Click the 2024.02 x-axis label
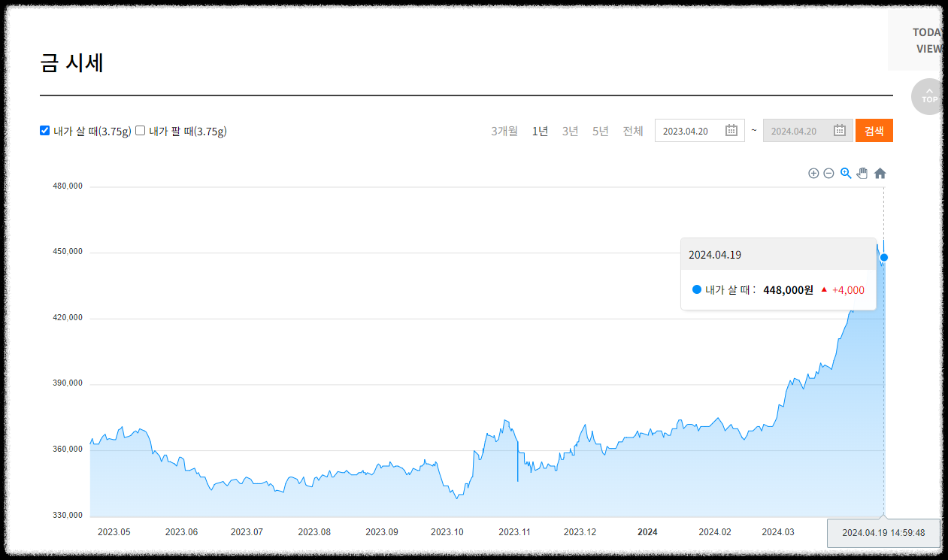Image resolution: width=948 pixels, height=560 pixels. pyautogui.click(x=715, y=532)
